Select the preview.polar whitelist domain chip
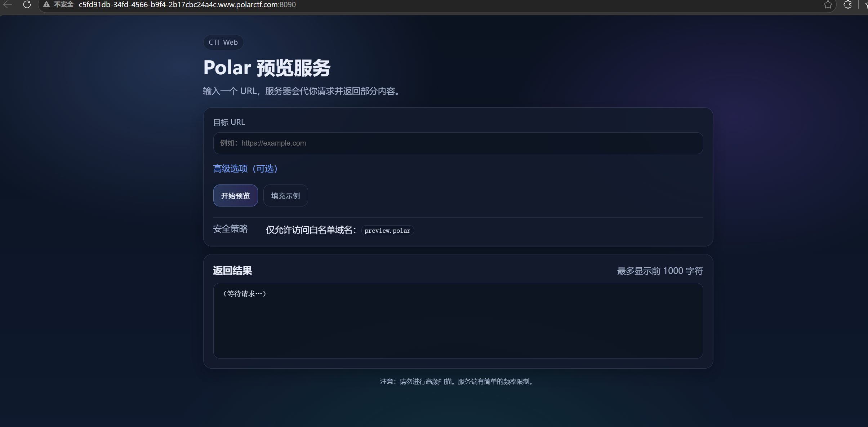This screenshot has width=868, height=427. pos(387,231)
